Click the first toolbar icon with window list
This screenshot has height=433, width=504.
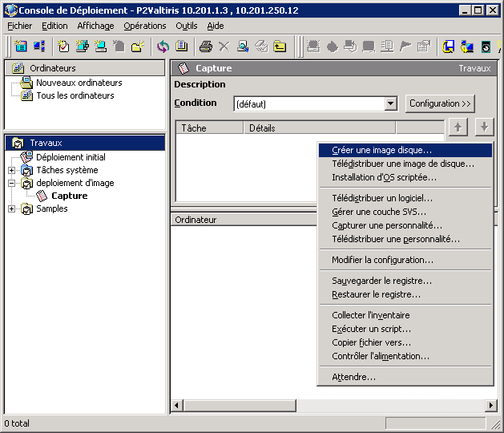point(21,47)
